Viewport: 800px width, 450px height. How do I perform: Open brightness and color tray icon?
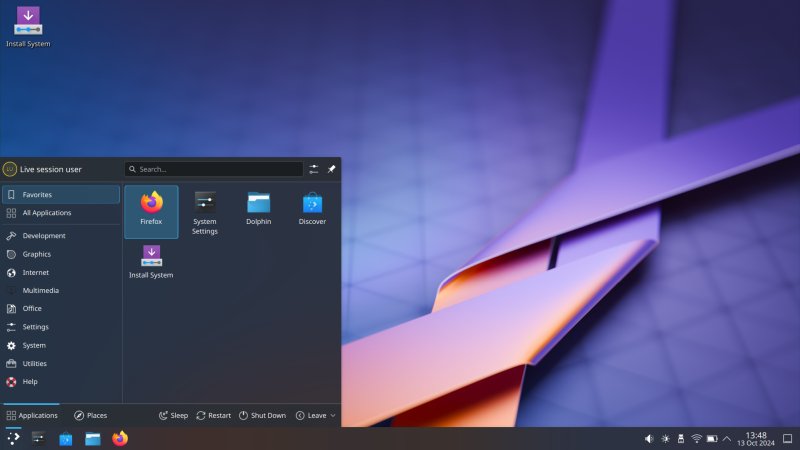pyautogui.click(x=665, y=439)
